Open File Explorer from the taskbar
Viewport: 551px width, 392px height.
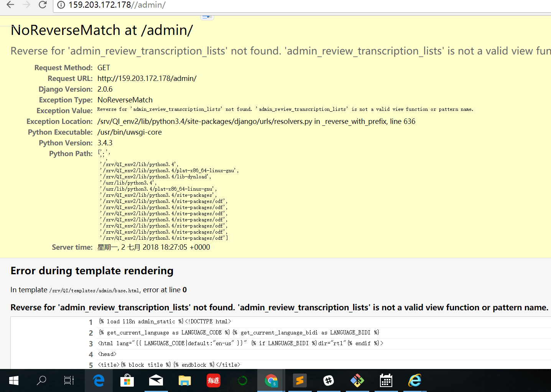(185, 380)
